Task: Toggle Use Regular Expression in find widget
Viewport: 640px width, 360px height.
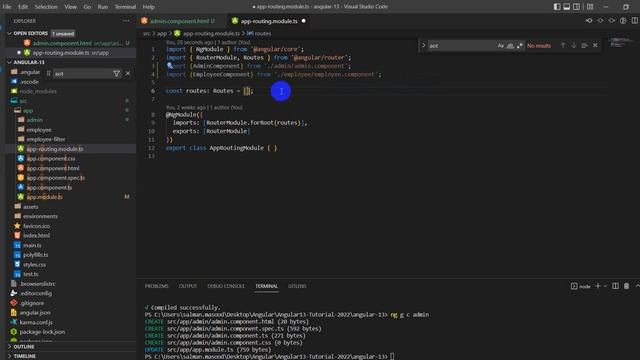Action: pos(520,46)
